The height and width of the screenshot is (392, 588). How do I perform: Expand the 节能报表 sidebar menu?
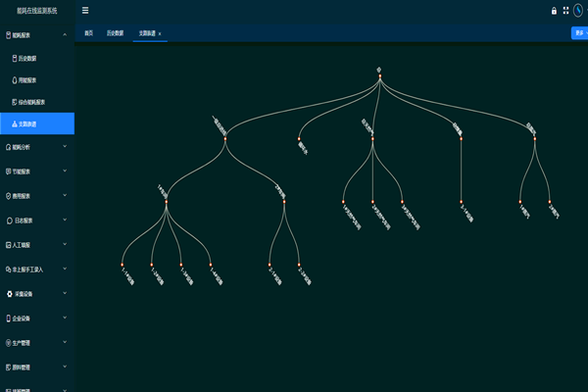tap(65, 171)
